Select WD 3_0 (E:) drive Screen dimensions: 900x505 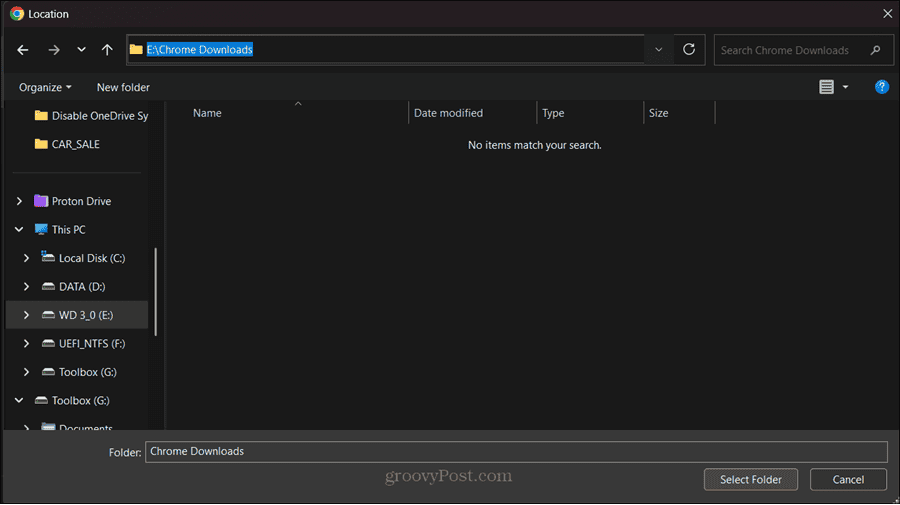tap(86, 315)
